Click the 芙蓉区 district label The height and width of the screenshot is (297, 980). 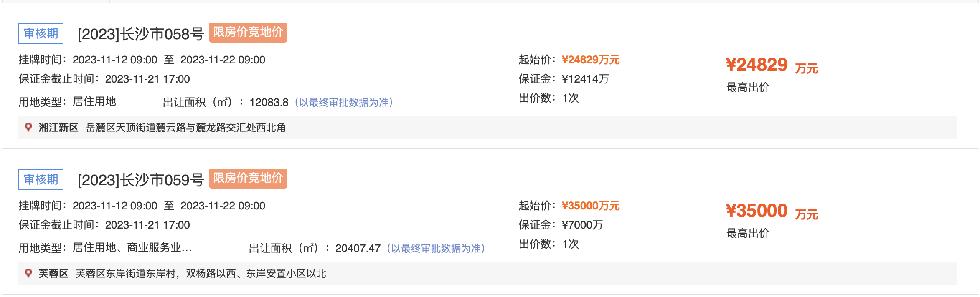tap(53, 273)
